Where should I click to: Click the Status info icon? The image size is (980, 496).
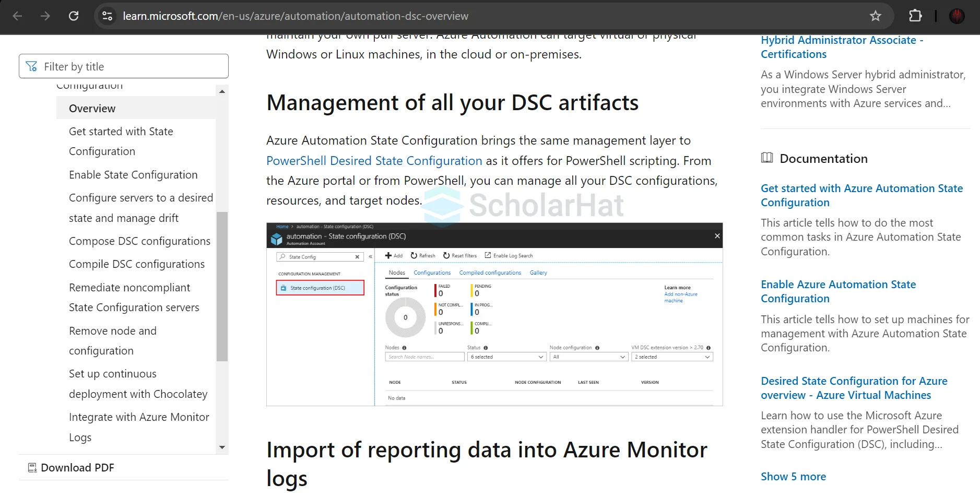coord(486,348)
